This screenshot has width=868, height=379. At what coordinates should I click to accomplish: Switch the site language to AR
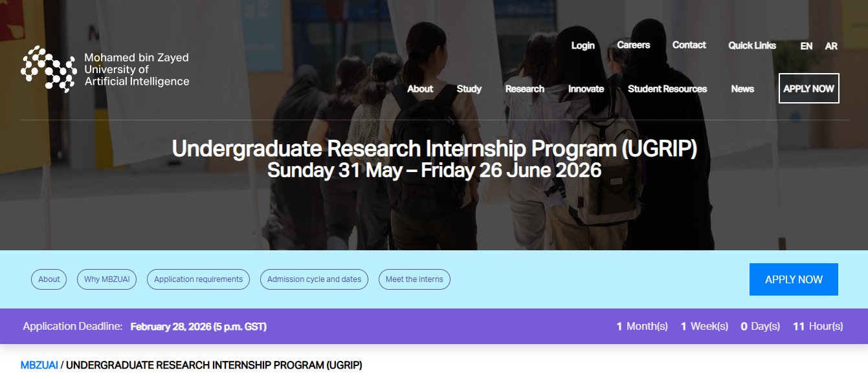(x=831, y=46)
